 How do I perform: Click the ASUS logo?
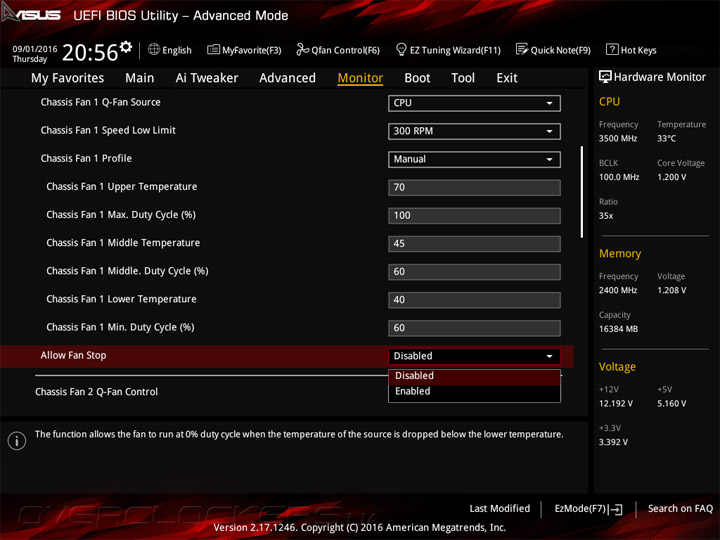(31, 14)
